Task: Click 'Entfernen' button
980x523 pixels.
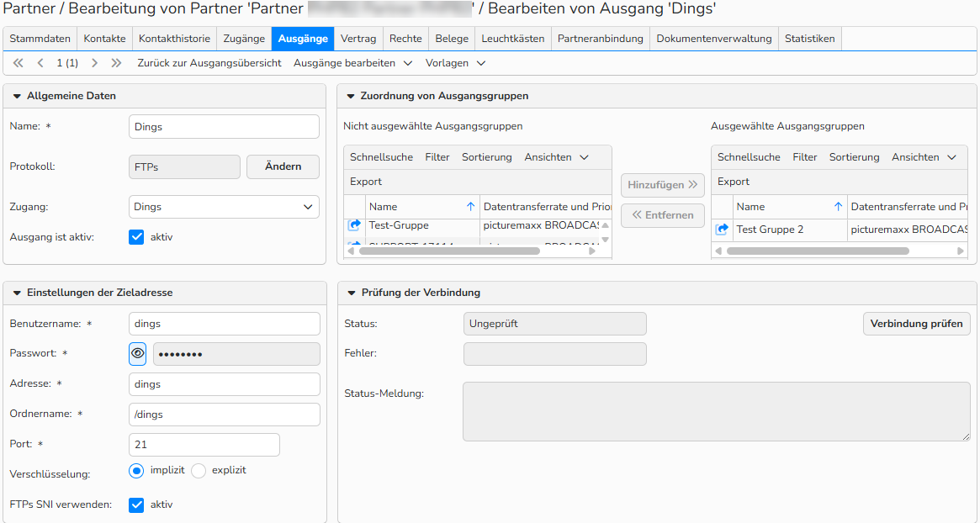Action: point(663,215)
